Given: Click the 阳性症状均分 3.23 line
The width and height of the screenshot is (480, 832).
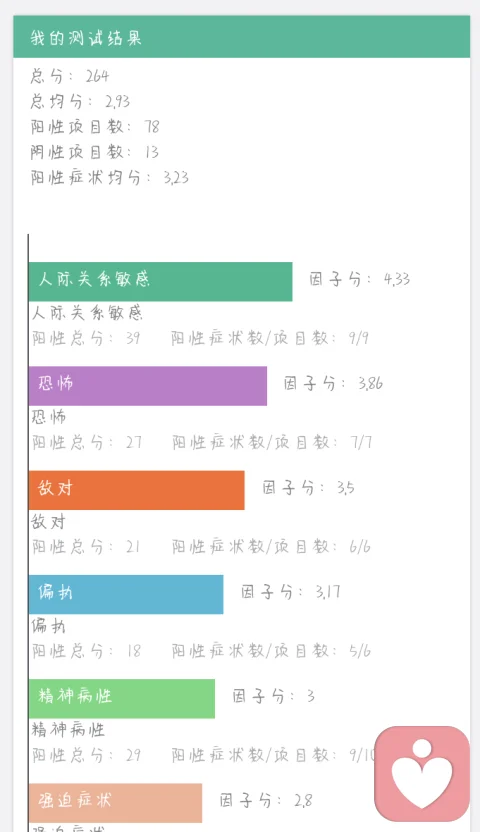Looking at the screenshot, I should point(110,177).
